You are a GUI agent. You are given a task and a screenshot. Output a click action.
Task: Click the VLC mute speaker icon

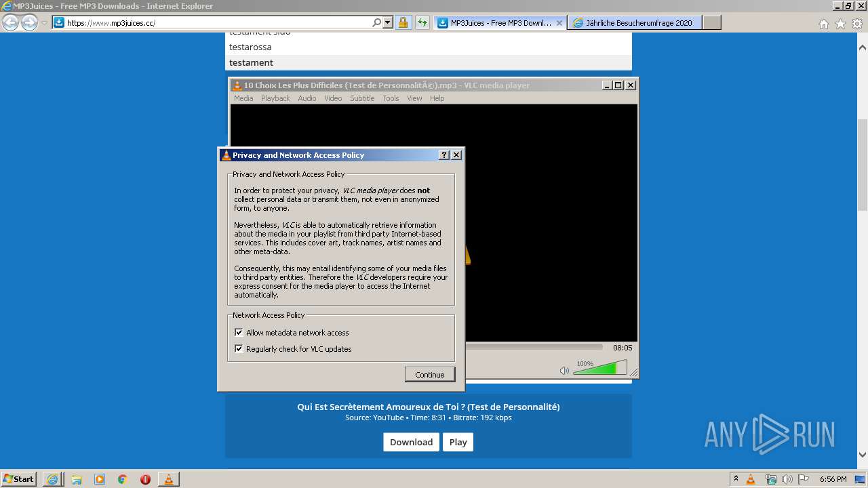coord(564,370)
